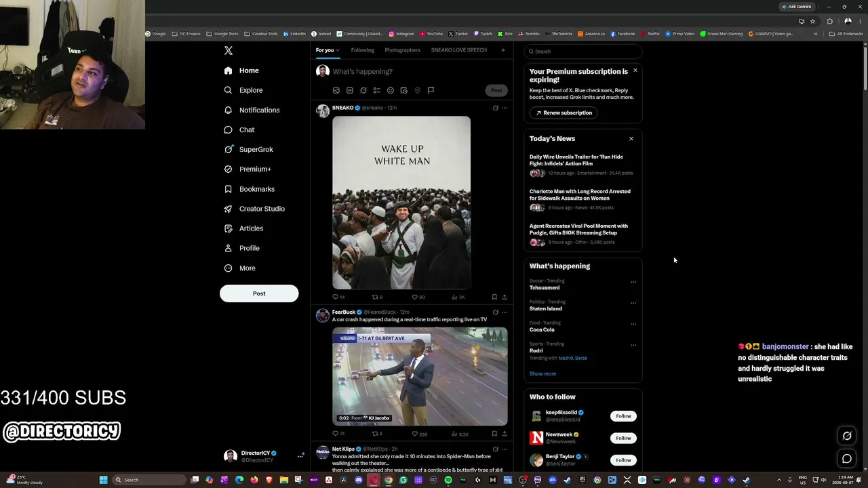This screenshot has width=868, height=488.
Task: Open Grok enhance icon in composer
Action: 363,90
